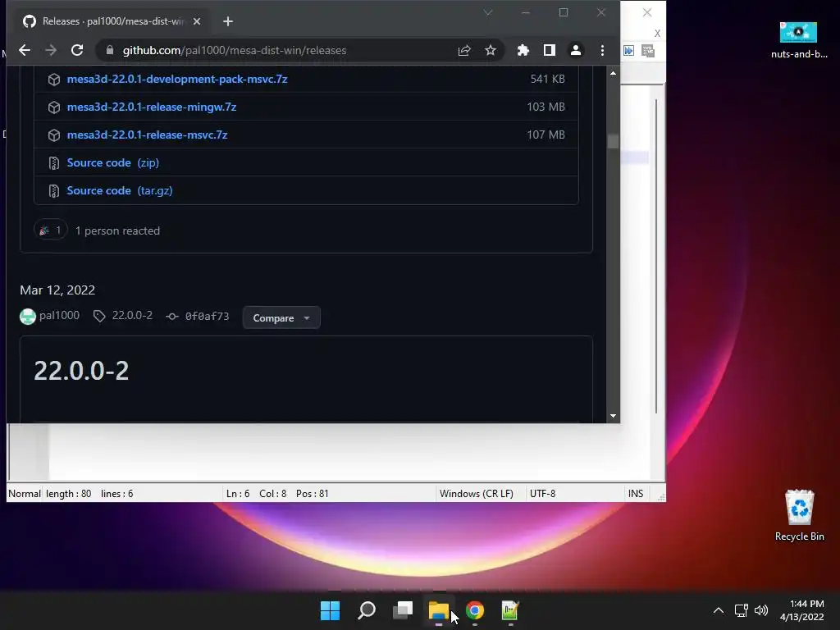Open taskbar Search

(x=367, y=610)
